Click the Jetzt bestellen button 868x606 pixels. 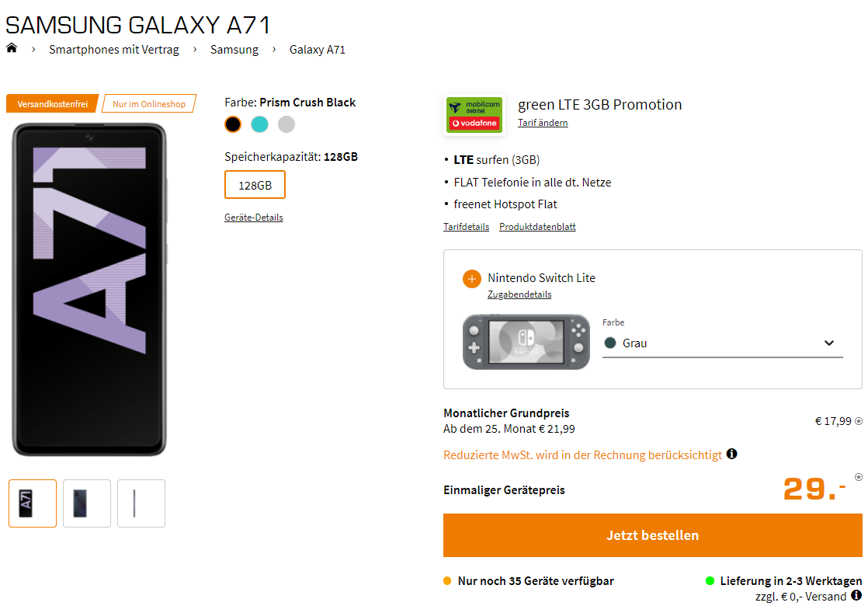pyautogui.click(x=652, y=535)
